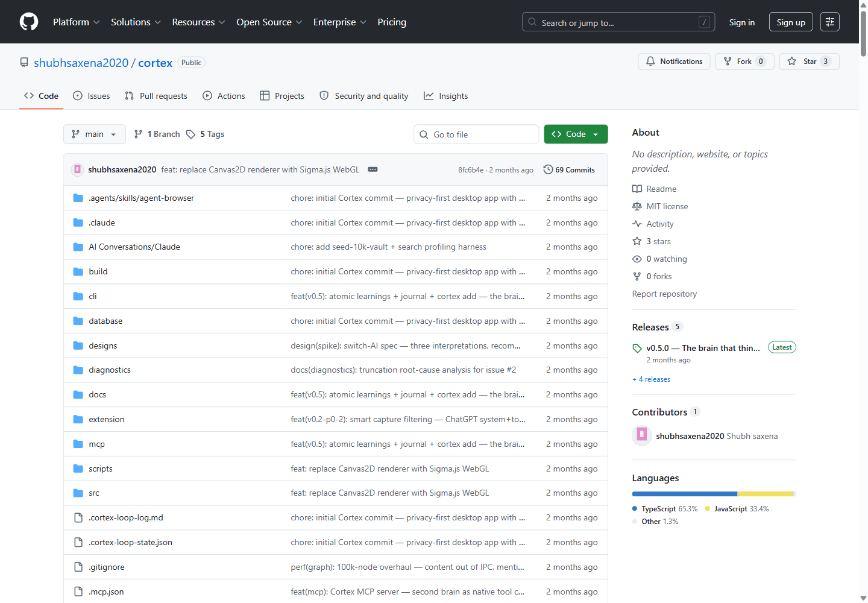868x603 pixels.
Task: Click the Sign up button
Action: [791, 22]
